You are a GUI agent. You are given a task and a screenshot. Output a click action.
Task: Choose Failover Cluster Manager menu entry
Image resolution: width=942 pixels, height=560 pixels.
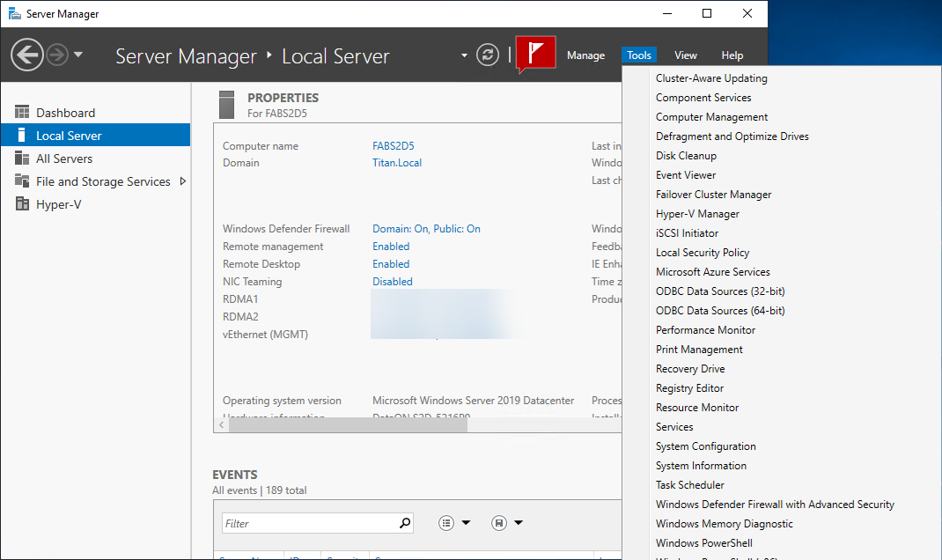click(713, 195)
